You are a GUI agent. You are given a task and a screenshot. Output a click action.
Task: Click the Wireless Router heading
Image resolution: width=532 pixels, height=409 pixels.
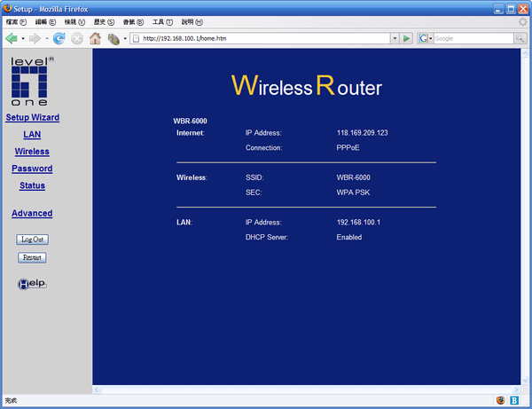[x=307, y=86]
